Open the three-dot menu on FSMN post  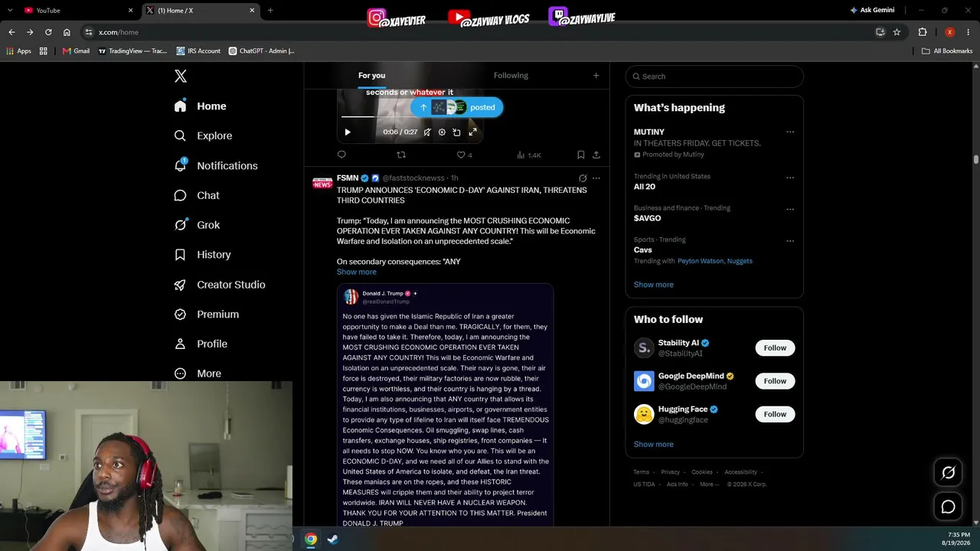coord(596,178)
